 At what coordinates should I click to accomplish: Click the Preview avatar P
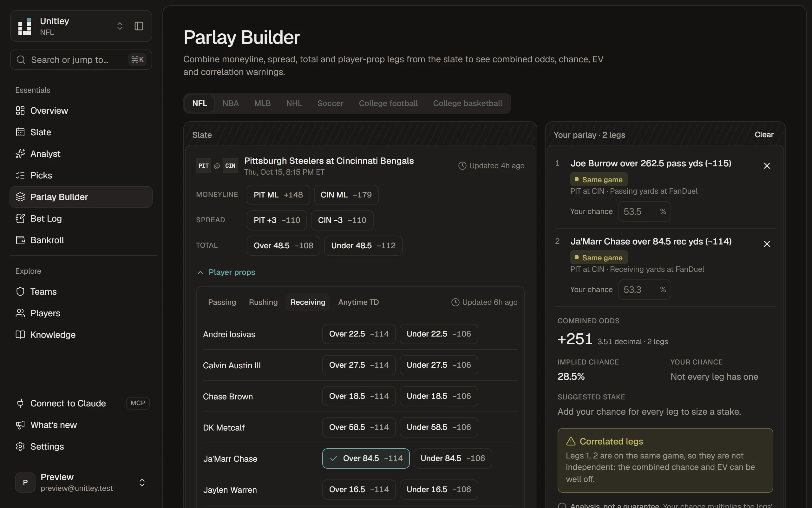click(25, 483)
